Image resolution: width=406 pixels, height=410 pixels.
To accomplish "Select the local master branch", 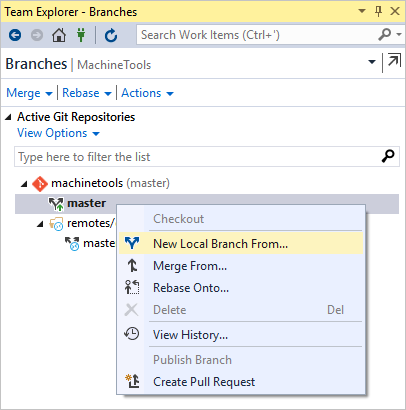I will click(86, 203).
